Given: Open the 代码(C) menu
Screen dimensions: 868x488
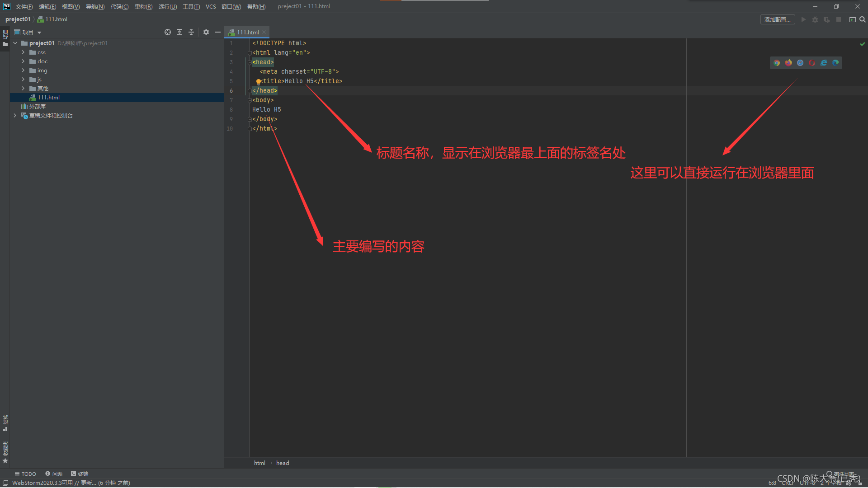Looking at the screenshot, I should [x=119, y=6].
